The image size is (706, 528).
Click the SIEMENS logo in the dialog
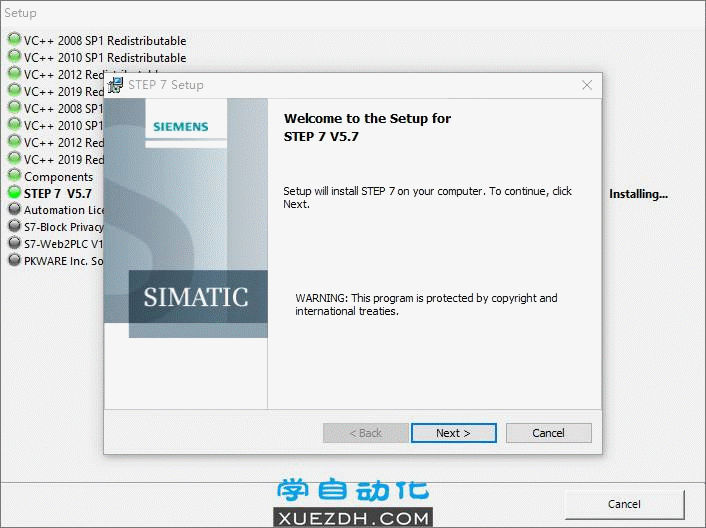181,126
